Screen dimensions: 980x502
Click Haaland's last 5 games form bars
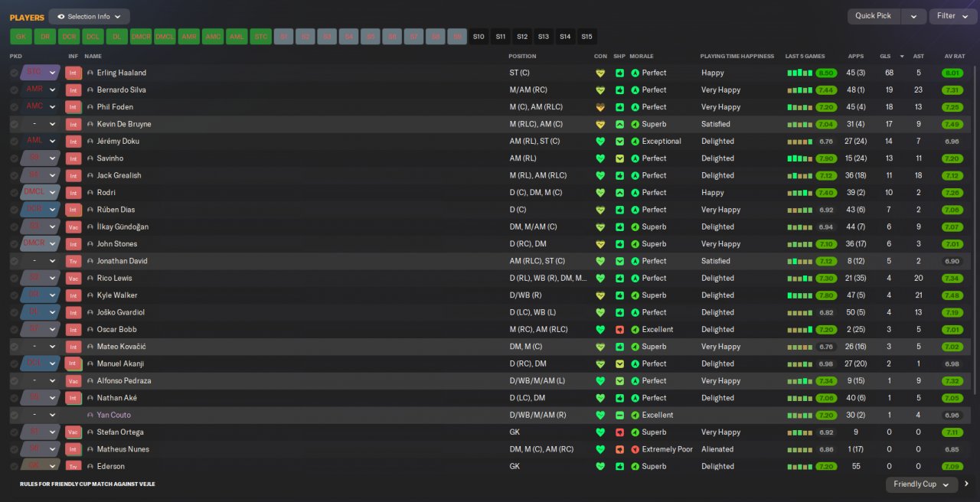799,73
